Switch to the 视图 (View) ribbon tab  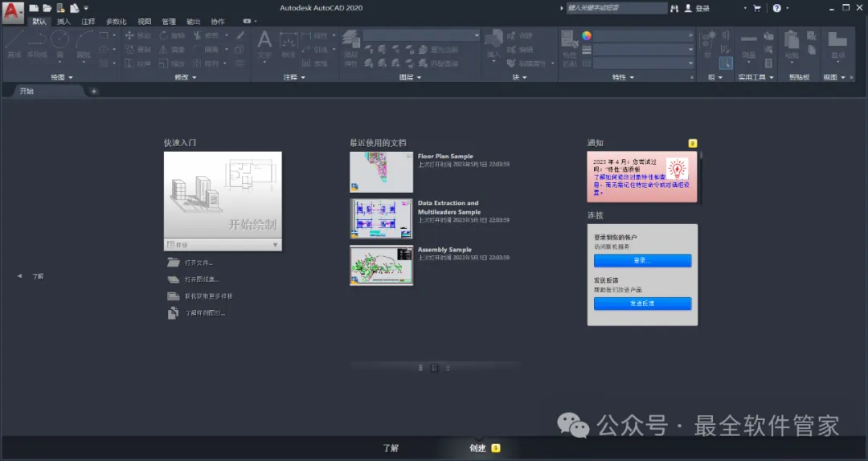pyautogui.click(x=145, y=22)
